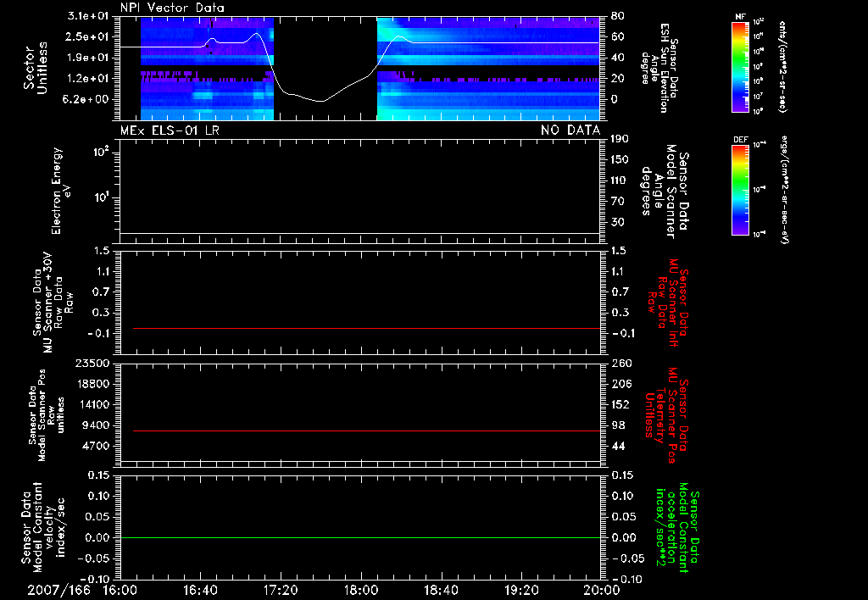Image resolution: width=868 pixels, height=600 pixels.
Task: Click the red line in MU Scanner +30V plot
Action: click(x=366, y=328)
